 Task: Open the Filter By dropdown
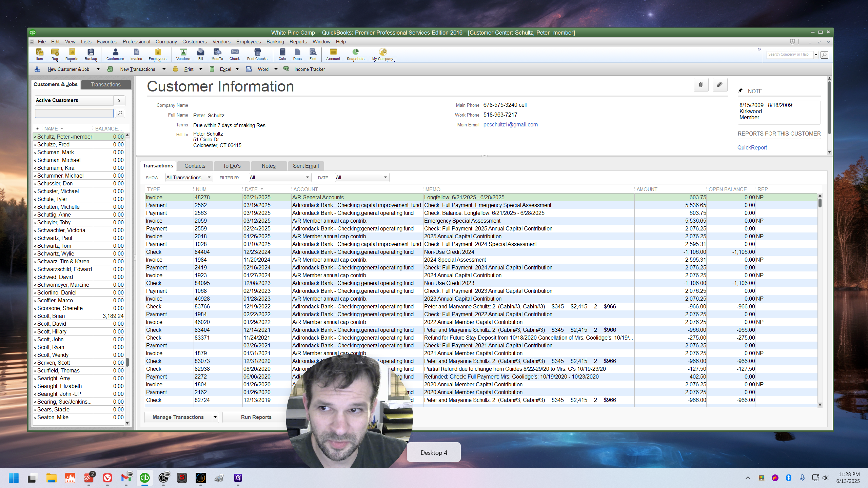coord(280,178)
